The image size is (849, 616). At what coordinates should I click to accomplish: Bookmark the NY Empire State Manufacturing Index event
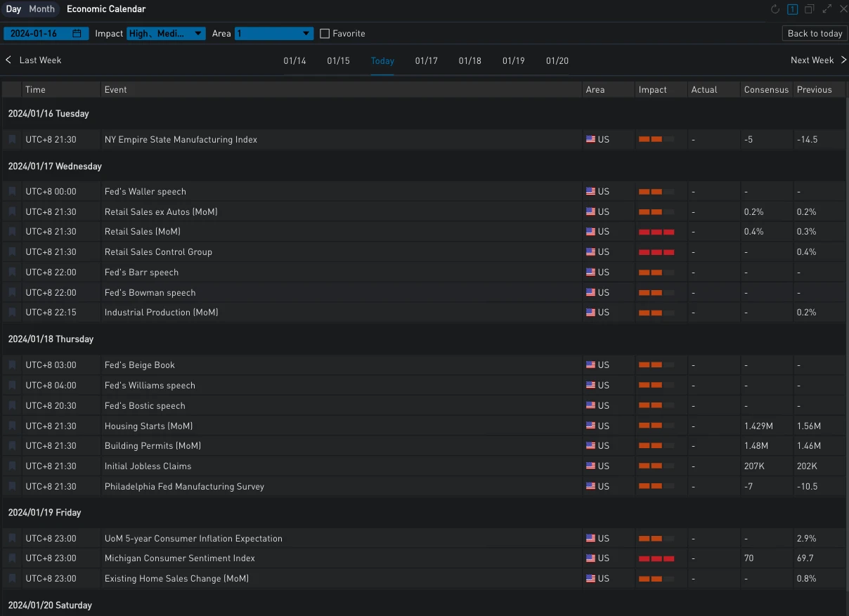click(x=12, y=140)
